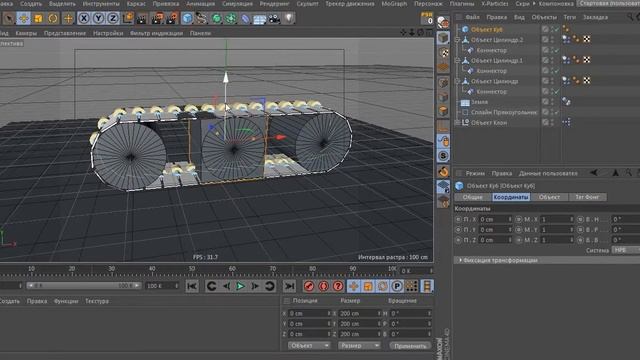640x360 pixels.
Task: Click the back arrow in attribute manager
Action: 594,173
